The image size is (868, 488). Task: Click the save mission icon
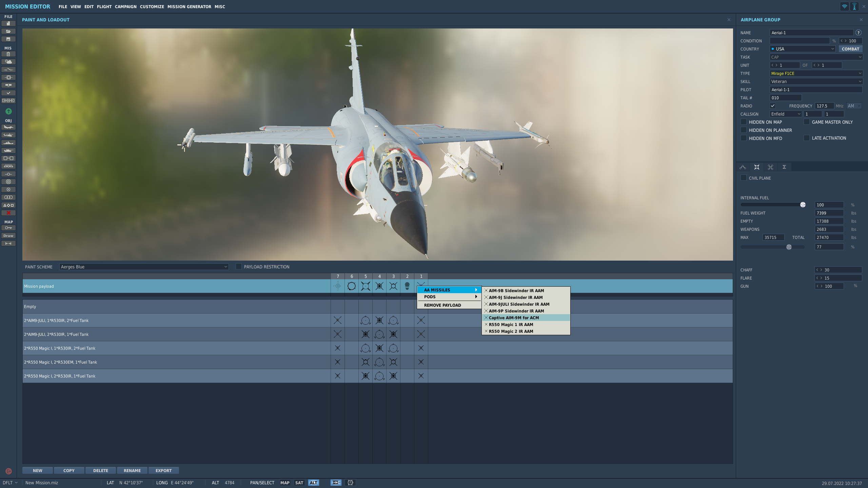[8, 39]
